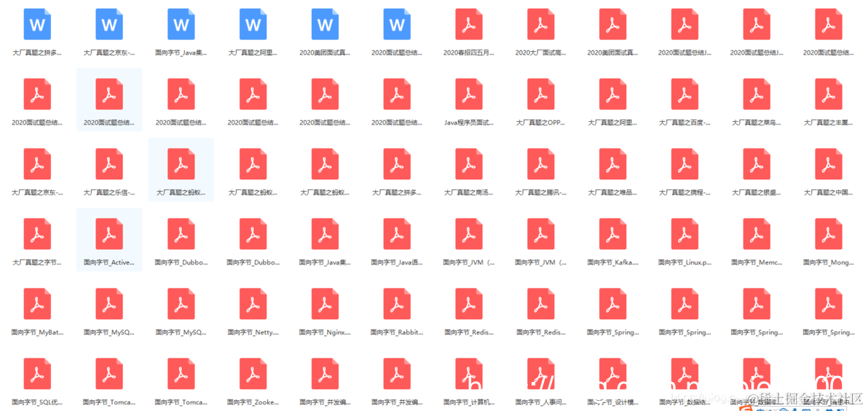
Task: Open the PDF named 2020美团面试真...
Action: pos(613,24)
